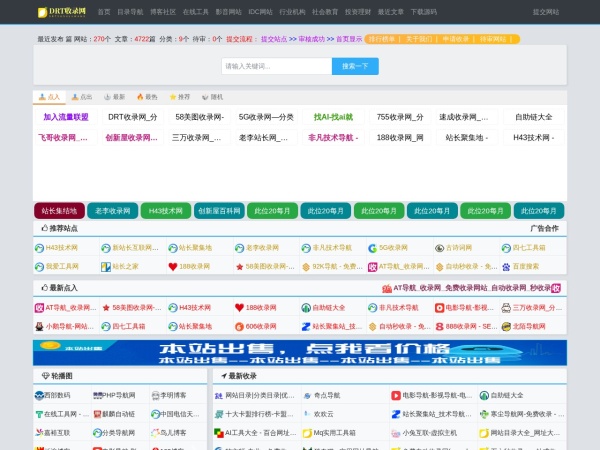Click the 电影导航 play icon in 最新点入
The height and width of the screenshot is (450, 600).
(439, 308)
